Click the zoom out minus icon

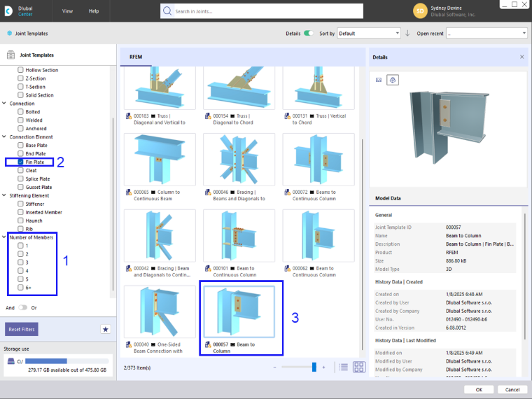tap(274, 367)
